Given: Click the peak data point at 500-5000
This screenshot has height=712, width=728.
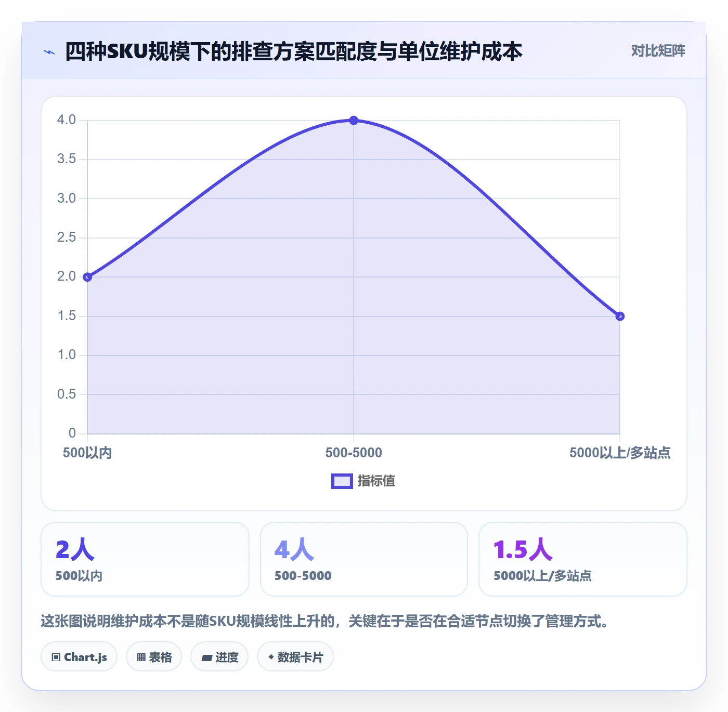Looking at the screenshot, I should point(354,121).
